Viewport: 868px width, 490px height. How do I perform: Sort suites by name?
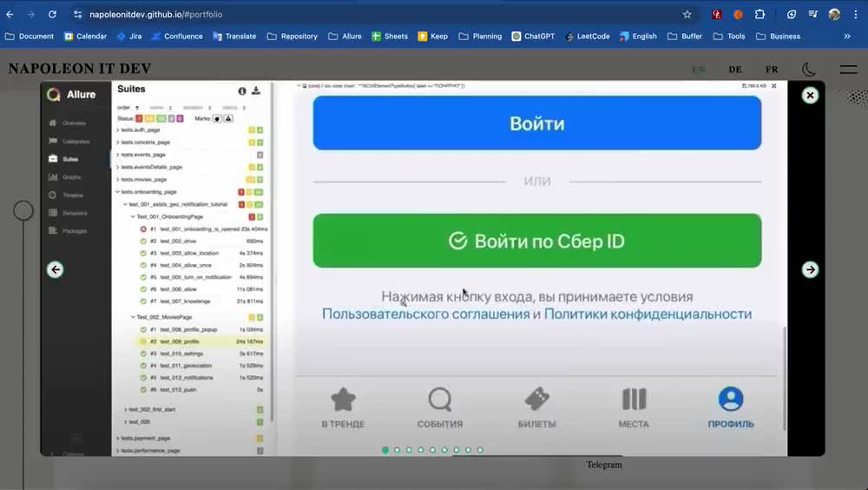(161, 108)
